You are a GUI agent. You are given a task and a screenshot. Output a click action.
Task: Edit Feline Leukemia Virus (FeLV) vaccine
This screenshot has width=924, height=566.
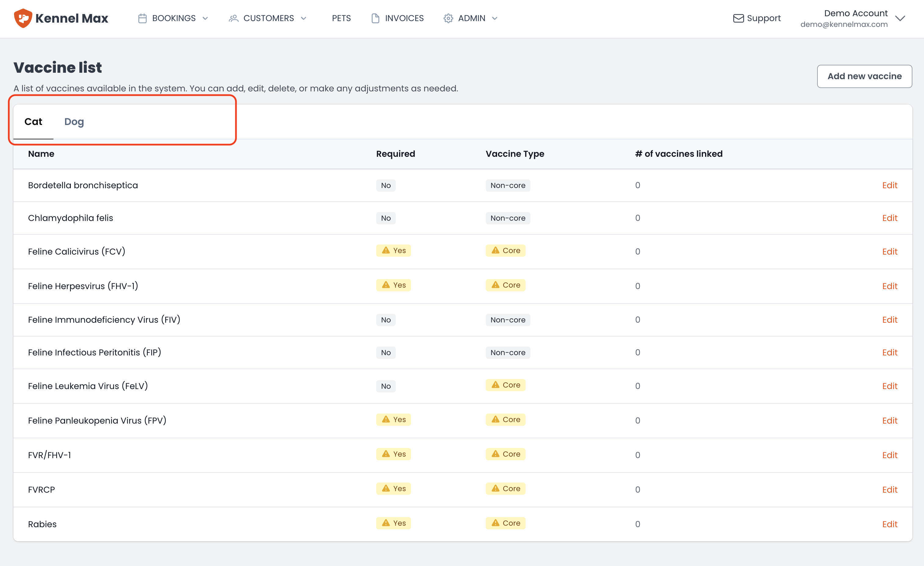(x=889, y=386)
